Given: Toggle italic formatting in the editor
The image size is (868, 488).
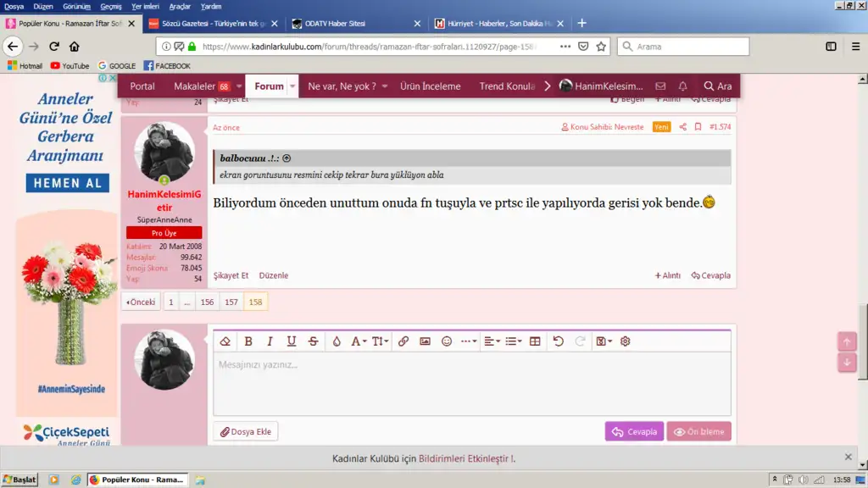Looking at the screenshot, I should 270,341.
